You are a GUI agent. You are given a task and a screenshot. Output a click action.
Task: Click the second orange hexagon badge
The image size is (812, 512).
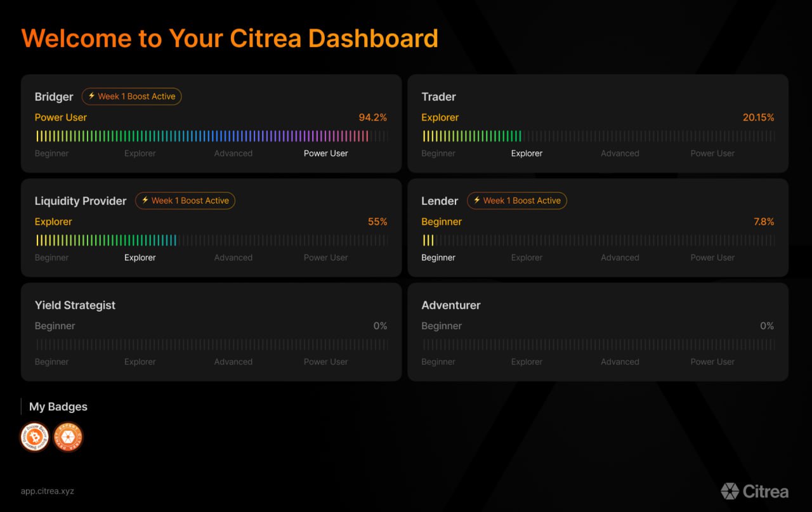coord(68,437)
